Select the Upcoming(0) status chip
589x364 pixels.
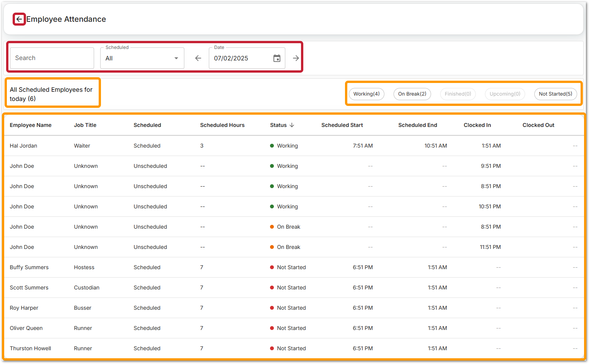pyautogui.click(x=505, y=94)
